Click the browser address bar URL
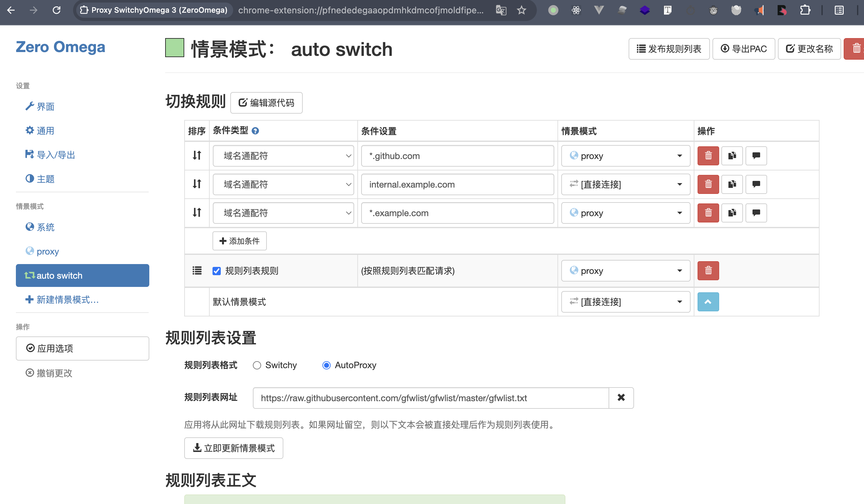Screen dimensions: 864x504 coord(361,10)
